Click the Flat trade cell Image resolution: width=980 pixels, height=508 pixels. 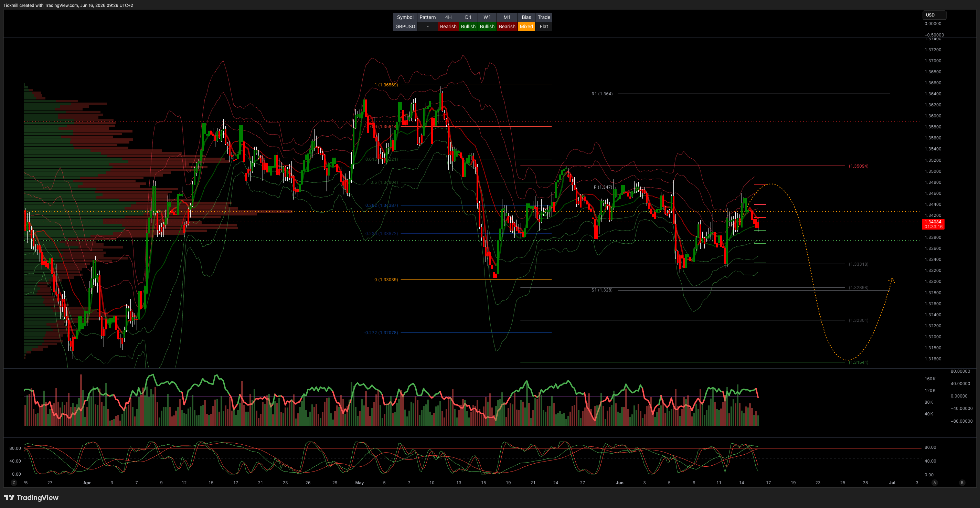point(544,27)
